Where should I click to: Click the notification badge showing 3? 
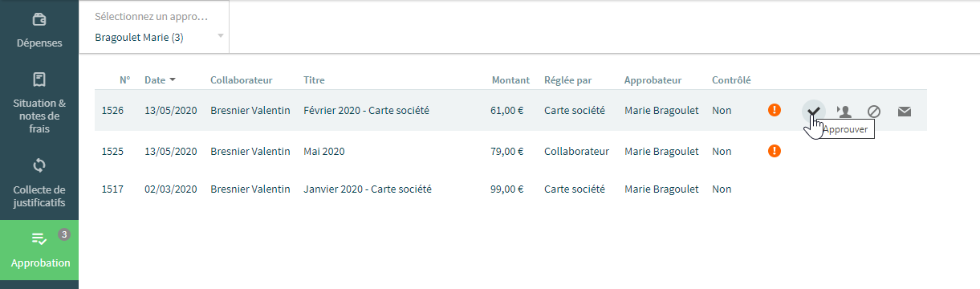(x=64, y=234)
